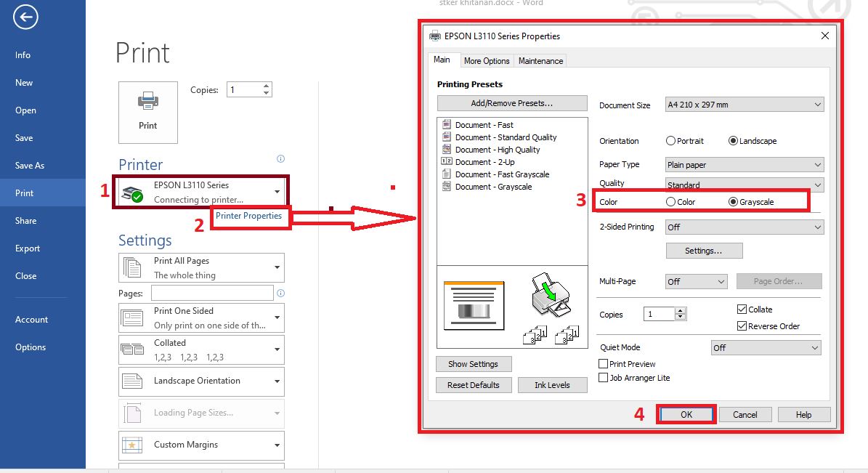Viewport: 868px width, 473px height.
Task: Select Portrait orientation radio button
Action: pyautogui.click(x=670, y=141)
